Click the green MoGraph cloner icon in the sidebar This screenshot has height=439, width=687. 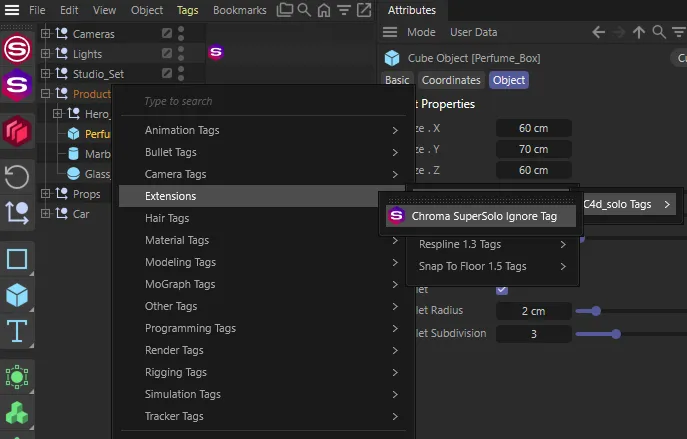click(17, 413)
